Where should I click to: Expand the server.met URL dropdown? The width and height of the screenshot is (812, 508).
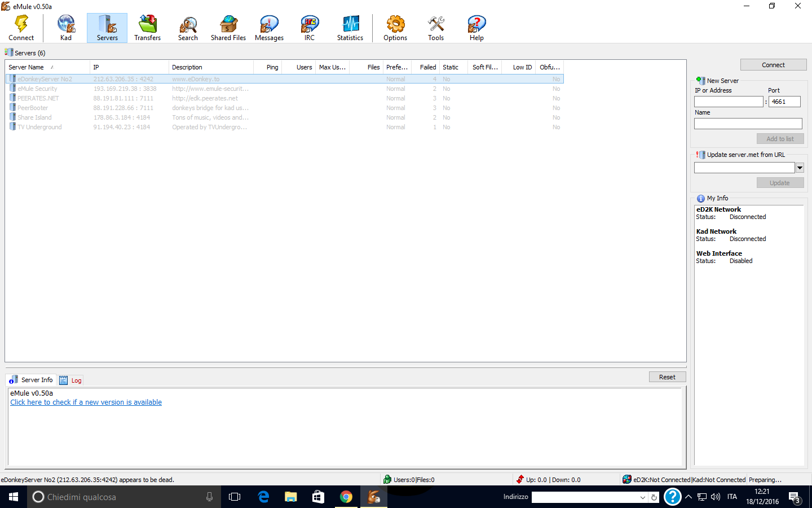tap(800, 168)
